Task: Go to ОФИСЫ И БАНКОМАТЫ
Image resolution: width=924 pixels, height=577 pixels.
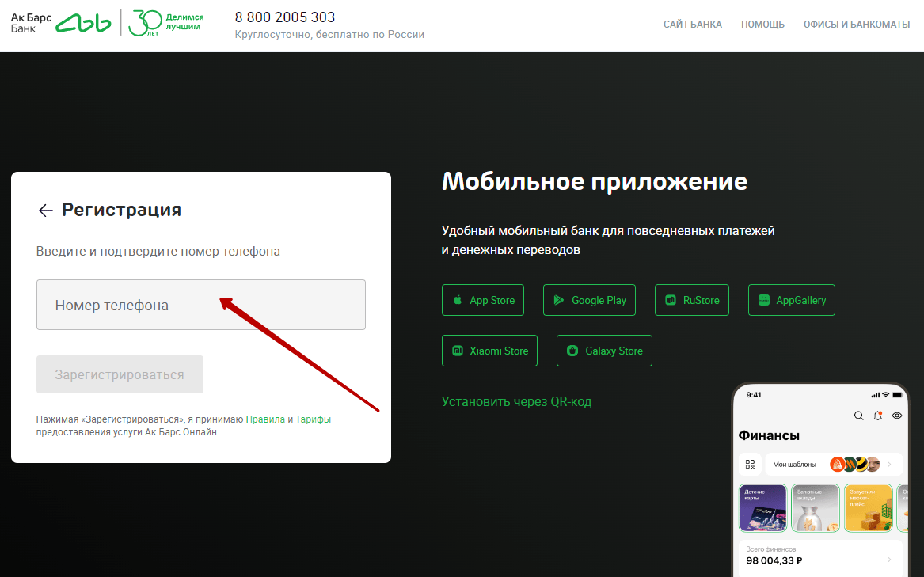Action: [856, 25]
